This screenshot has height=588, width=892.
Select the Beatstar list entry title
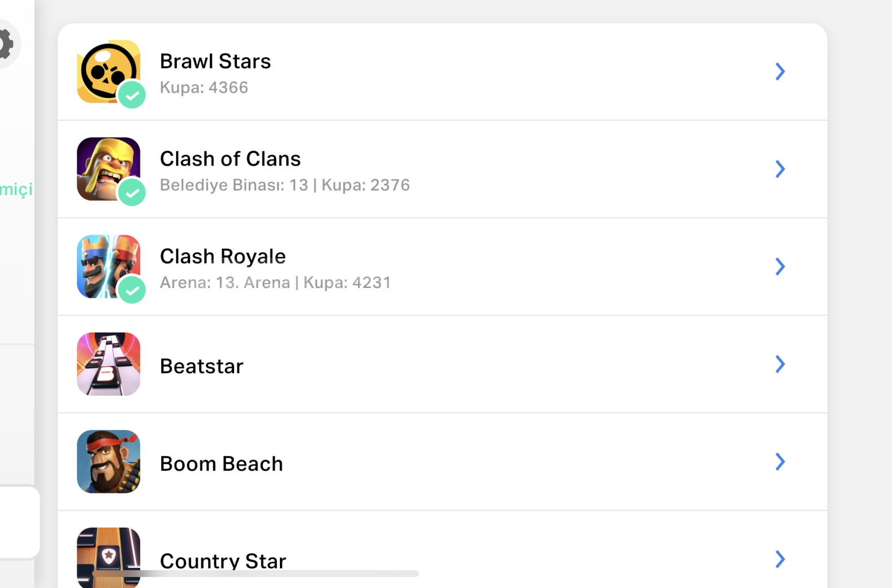(x=201, y=366)
